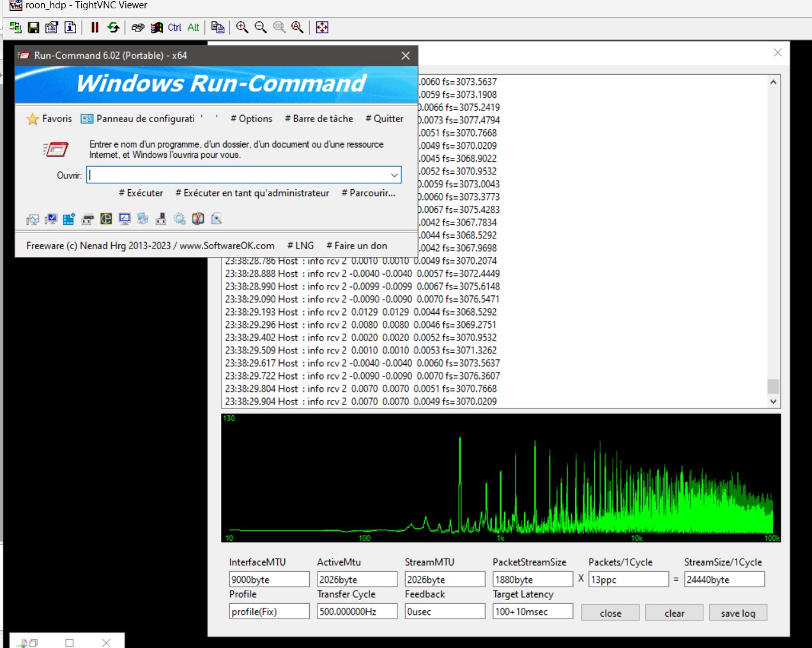
Task: Click the zoom out magnifier icon
Action: click(261, 27)
